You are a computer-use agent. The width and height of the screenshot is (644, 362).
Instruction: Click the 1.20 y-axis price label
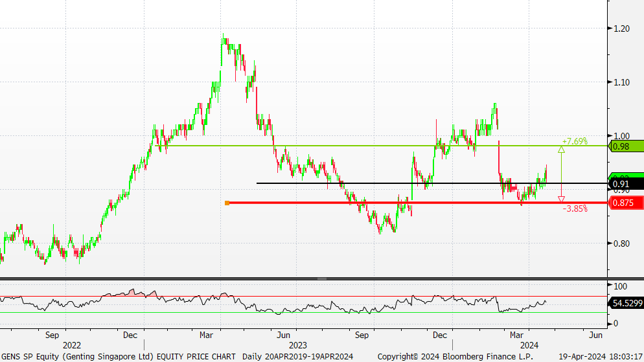coord(621,28)
